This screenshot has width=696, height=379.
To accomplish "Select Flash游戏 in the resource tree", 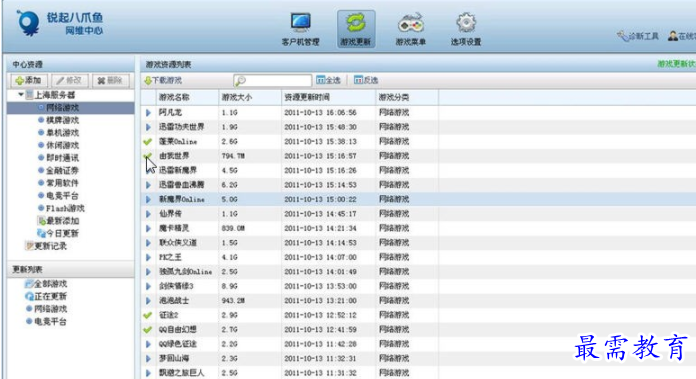I will 65,208.
